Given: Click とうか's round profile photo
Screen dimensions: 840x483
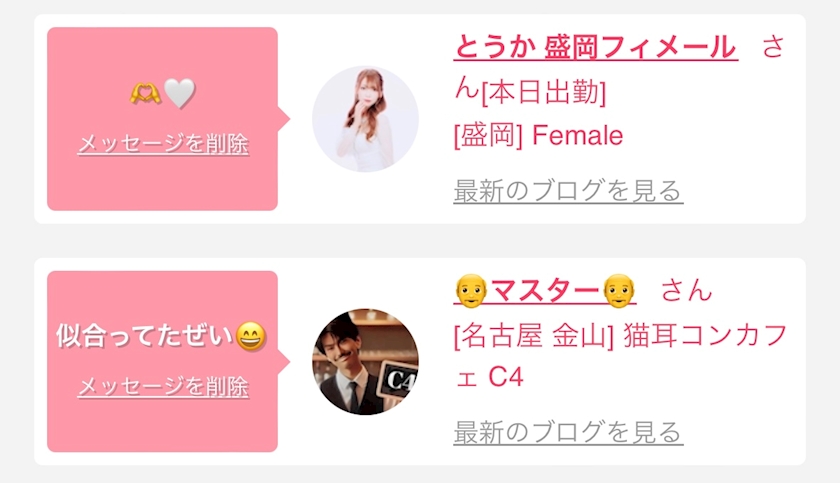Looking at the screenshot, I should tap(365, 119).
